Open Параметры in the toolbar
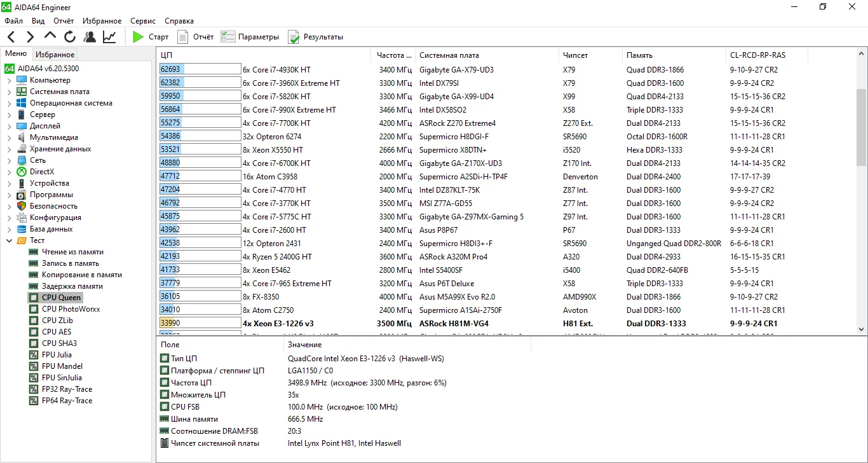 (x=250, y=37)
